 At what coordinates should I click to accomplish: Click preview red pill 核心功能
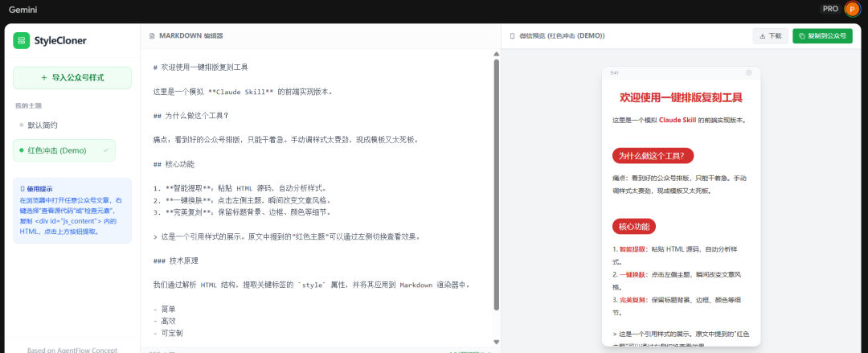pyautogui.click(x=634, y=227)
